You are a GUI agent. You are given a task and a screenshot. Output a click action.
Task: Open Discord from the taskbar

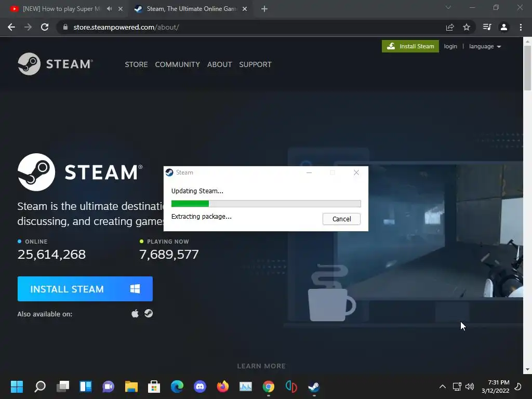[x=200, y=387]
